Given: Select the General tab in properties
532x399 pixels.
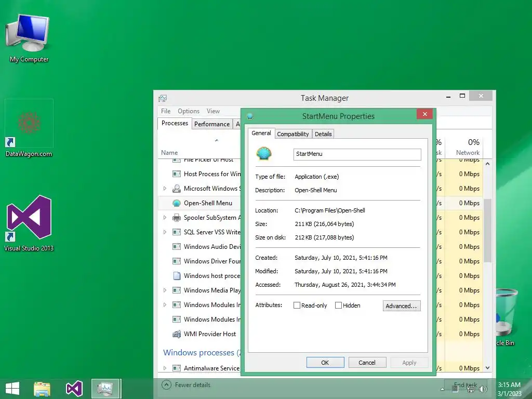Looking at the screenshot, I should click(261, 134).
